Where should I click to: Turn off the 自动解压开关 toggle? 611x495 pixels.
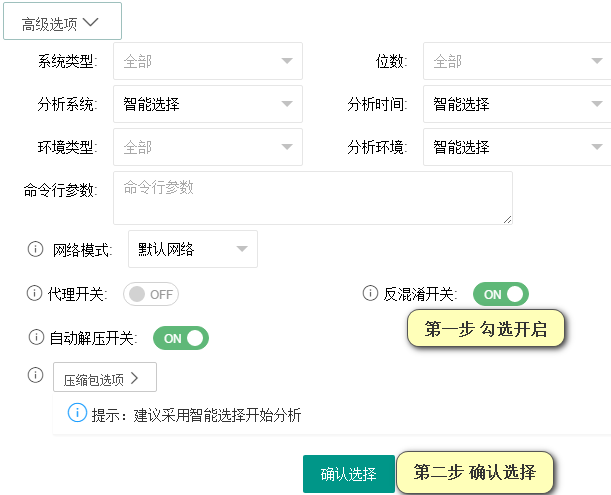(181, 338)
